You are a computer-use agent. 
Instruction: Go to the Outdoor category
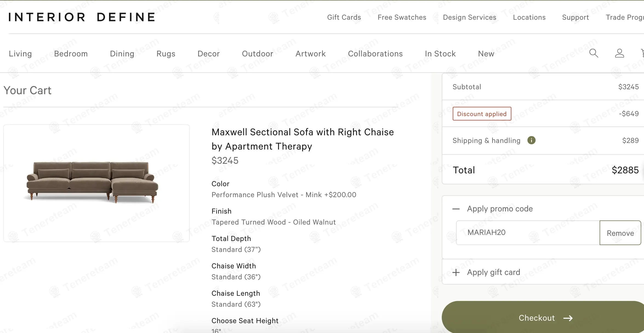click(x=257, y=54)
